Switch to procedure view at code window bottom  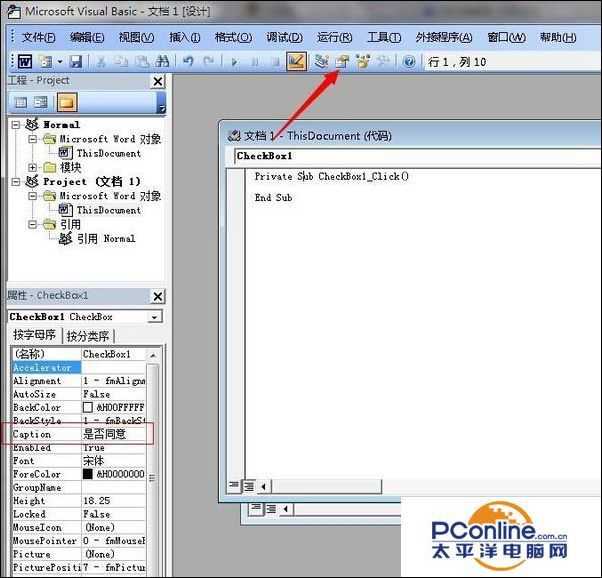[x=233, y=486]
